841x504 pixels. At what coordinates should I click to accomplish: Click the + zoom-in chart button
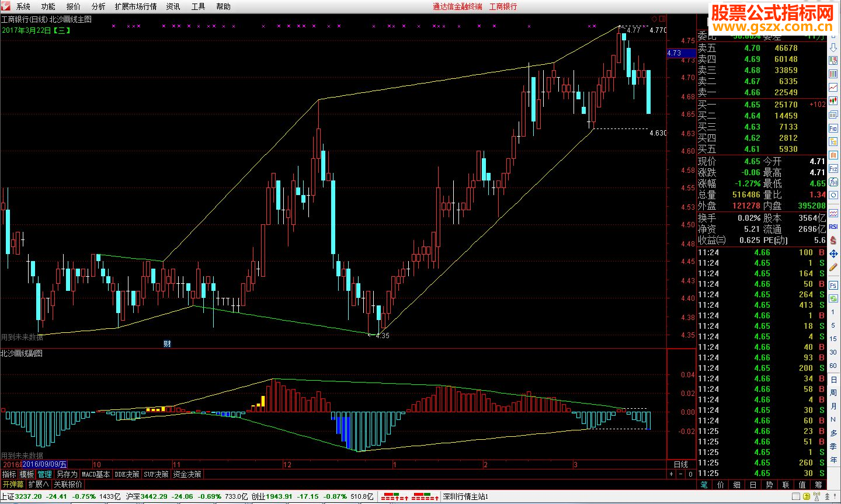pyautogui.click(x=672, y=474)
